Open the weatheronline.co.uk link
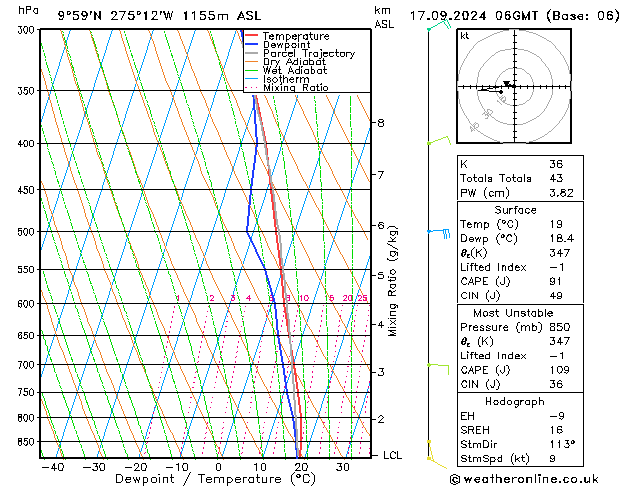The width and height of the screenshot is (629, 486). 539,478
